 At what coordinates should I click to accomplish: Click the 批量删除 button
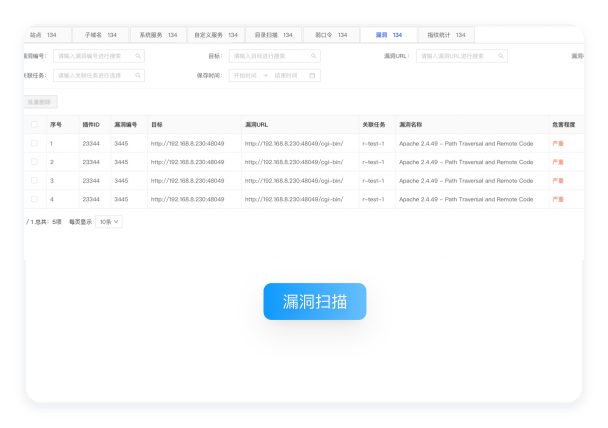(x=41, y=101)
